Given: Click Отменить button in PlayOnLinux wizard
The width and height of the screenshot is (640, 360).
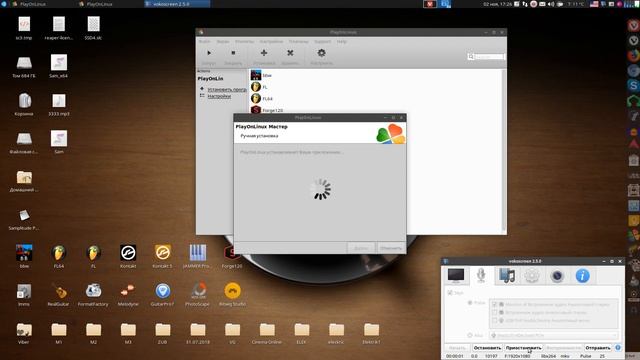Looking at the screenshot, I should pos(391,248).
